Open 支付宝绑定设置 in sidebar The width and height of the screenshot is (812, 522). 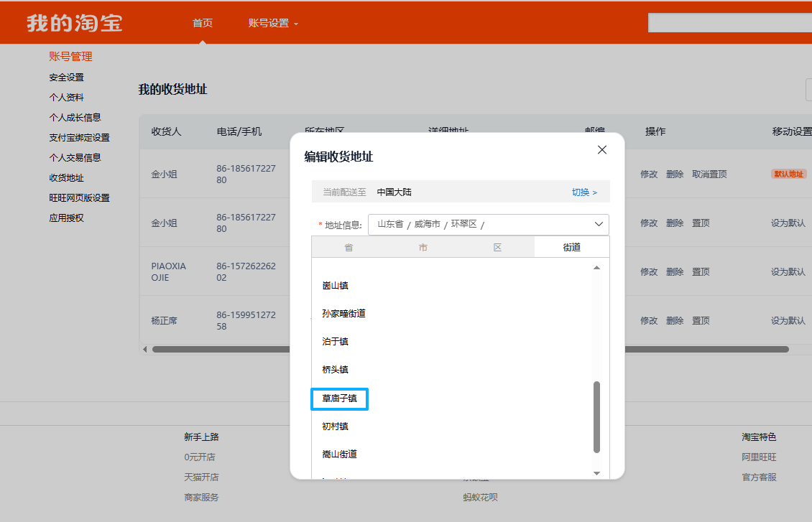[x=79, y=138]
